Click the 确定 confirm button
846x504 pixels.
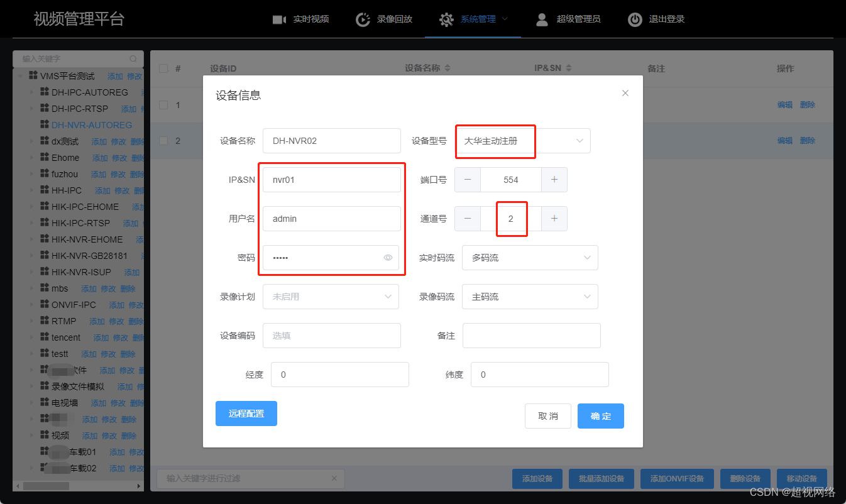pyautogui.click(x=601, y=416)
